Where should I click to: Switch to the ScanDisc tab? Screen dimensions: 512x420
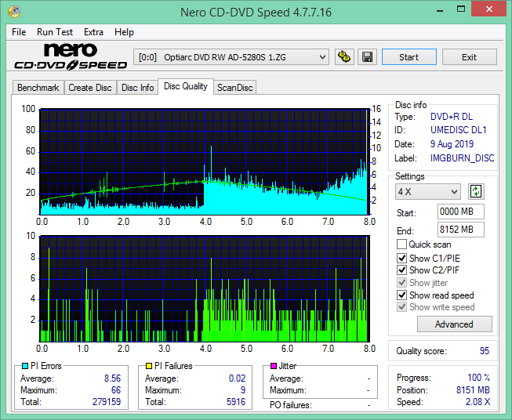click(x=234, y=88)
